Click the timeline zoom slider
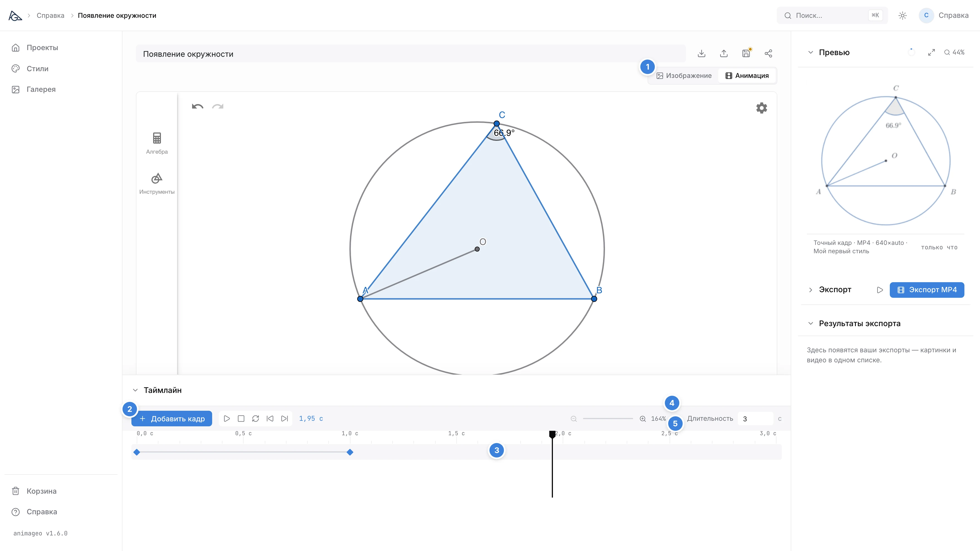Viewport: 980px width, 551px height. 608,419
